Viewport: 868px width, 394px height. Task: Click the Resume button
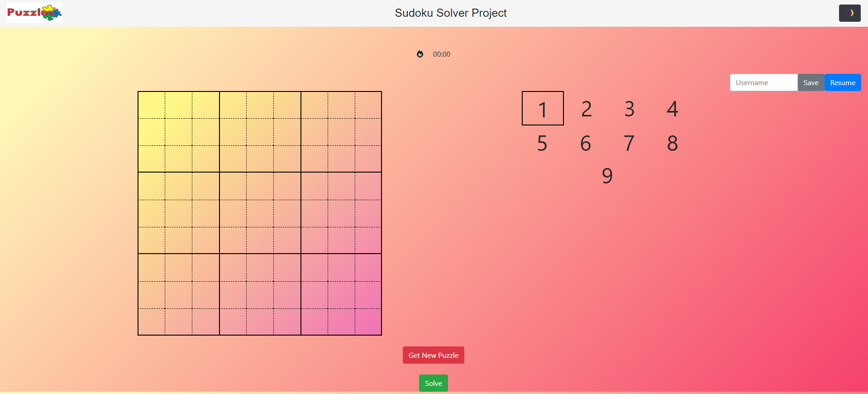842,82
